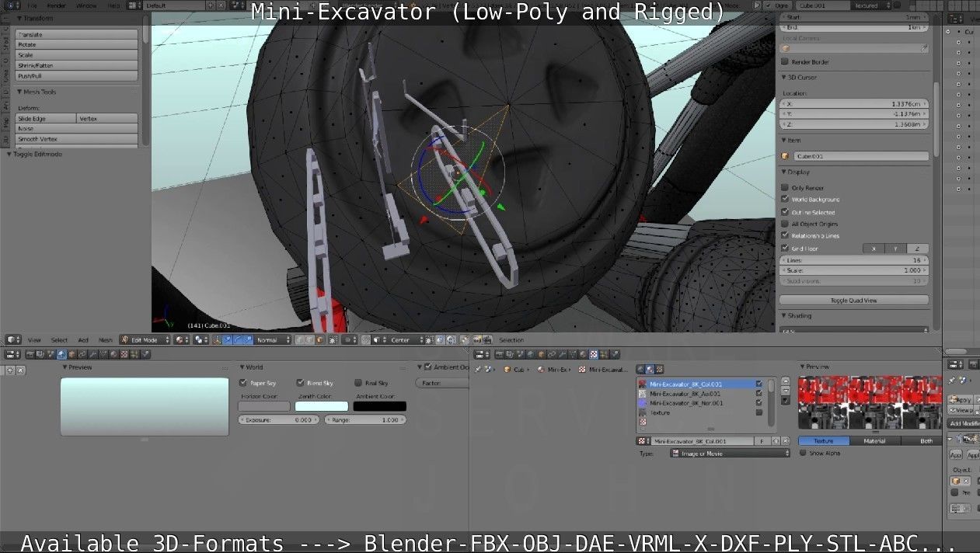The height and width of the screenshot is (553, 980).
Task: Switch to vertex select mode
Action: click(x=299, y=339)
